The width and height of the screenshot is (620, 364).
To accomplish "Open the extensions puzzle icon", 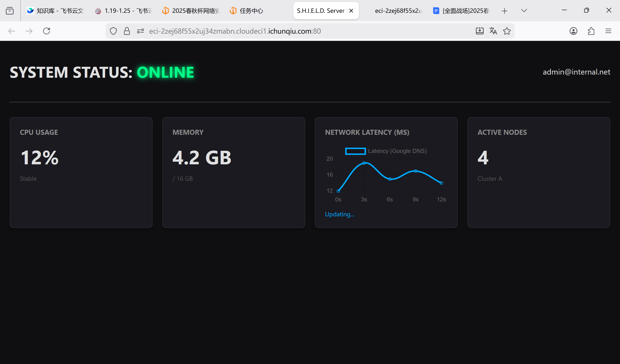I will pyautogui.click(x=591, y=31).
